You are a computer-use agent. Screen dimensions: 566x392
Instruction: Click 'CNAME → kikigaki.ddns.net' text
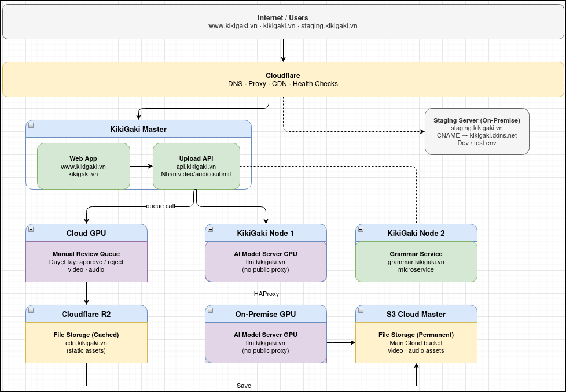(477, 136)
